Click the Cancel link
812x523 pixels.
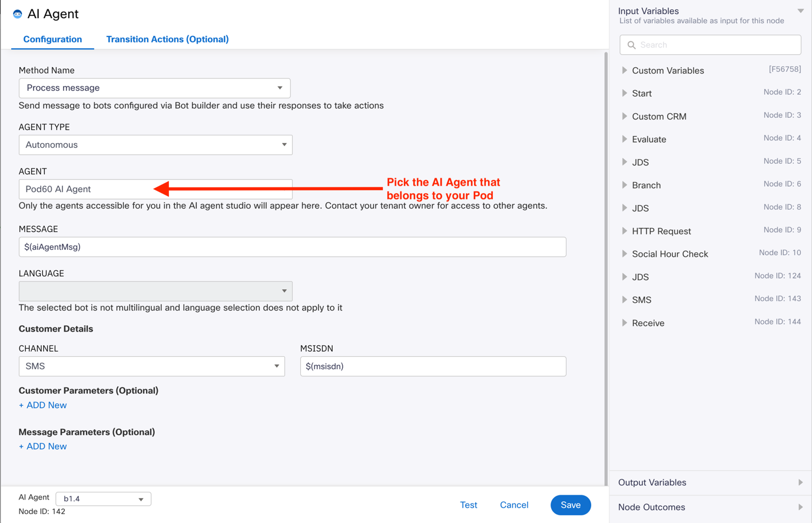pos(513,505)
